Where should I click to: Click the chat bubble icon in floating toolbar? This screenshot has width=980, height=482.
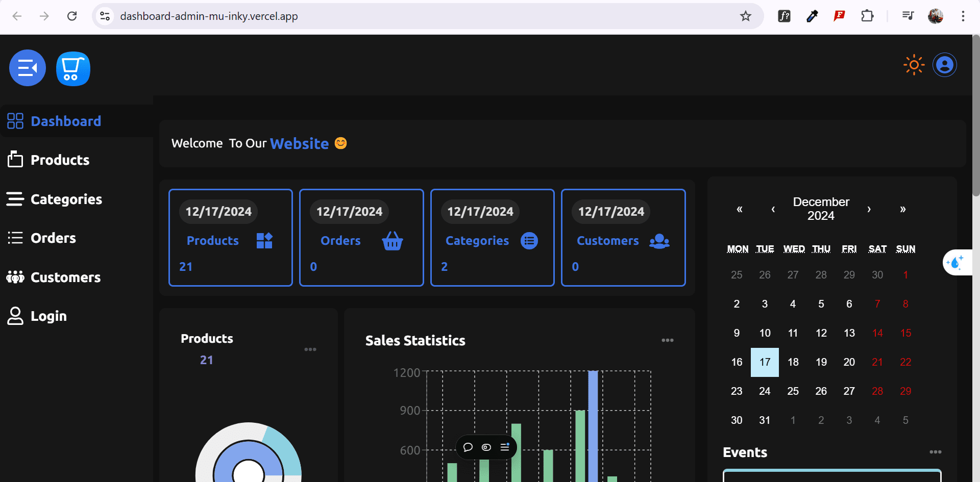[x=468, y=447]
